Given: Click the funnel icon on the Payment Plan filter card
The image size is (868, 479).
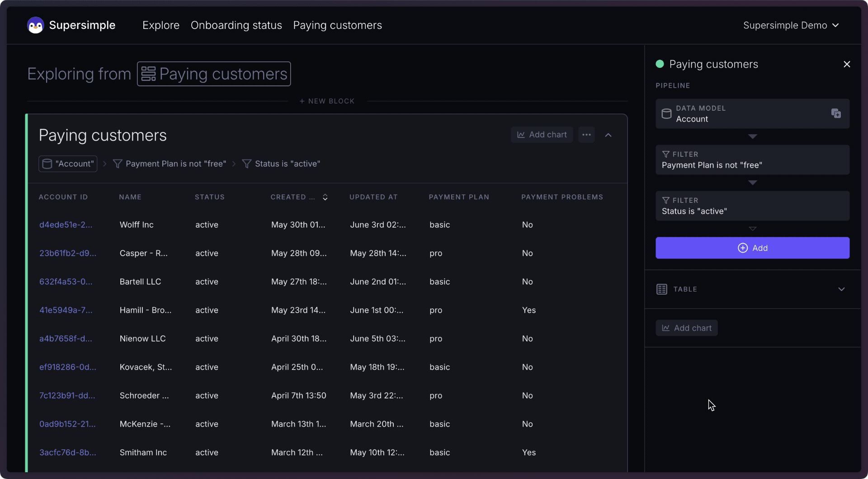Looking at the screenshot, I should (665, 154).
